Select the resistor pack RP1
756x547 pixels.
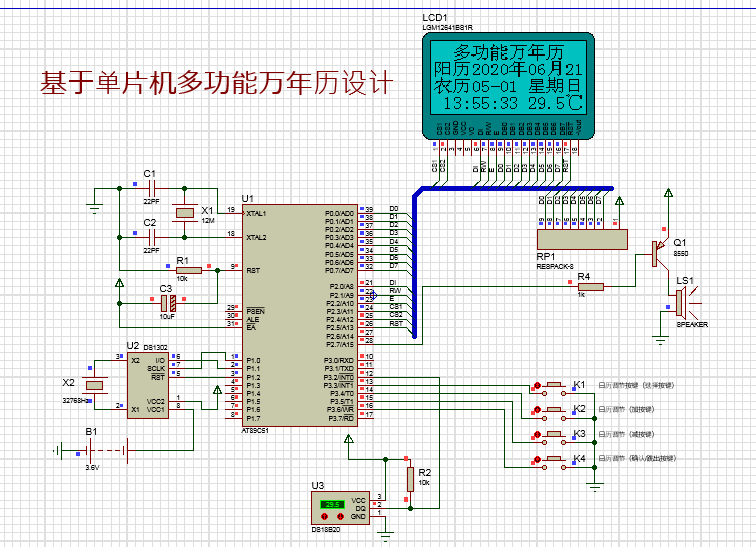[582, 240]
